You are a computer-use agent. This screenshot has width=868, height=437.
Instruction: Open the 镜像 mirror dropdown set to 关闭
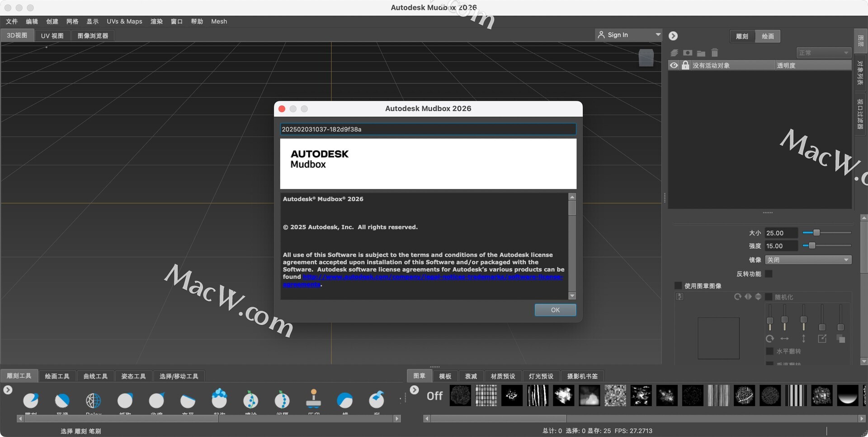click(808, 260)
